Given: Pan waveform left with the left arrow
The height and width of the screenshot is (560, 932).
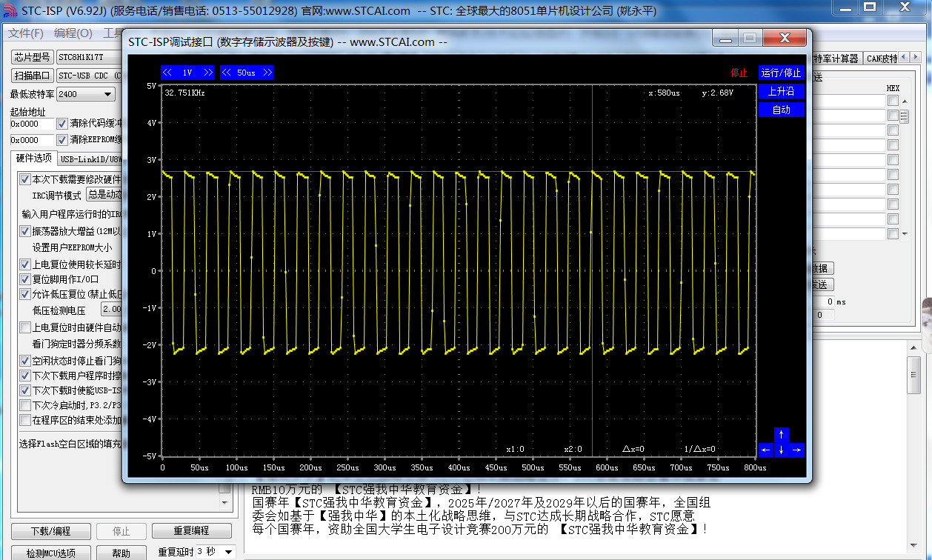Looking at the screenshot, I should pyautogui.click(x=765, y=450).
